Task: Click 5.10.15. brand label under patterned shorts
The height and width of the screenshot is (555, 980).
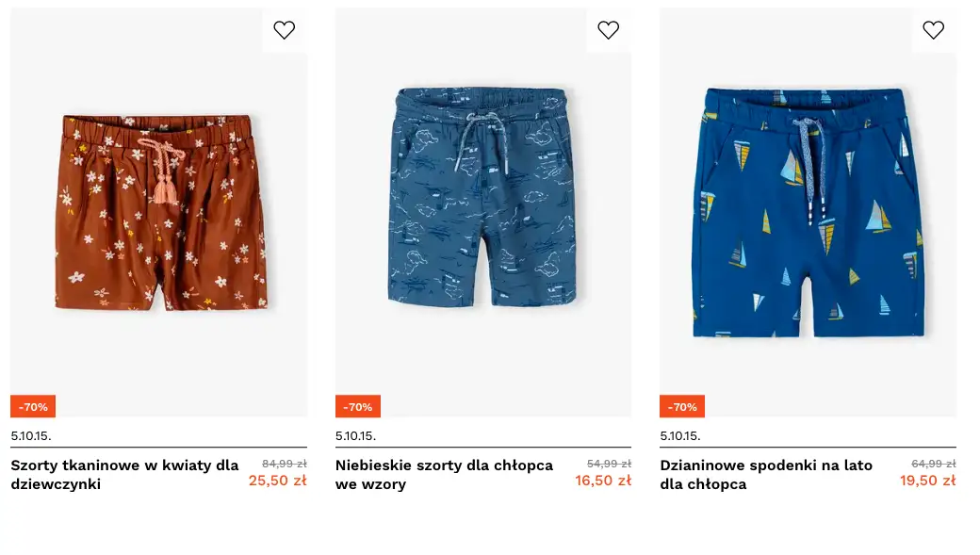Action: 355,436
